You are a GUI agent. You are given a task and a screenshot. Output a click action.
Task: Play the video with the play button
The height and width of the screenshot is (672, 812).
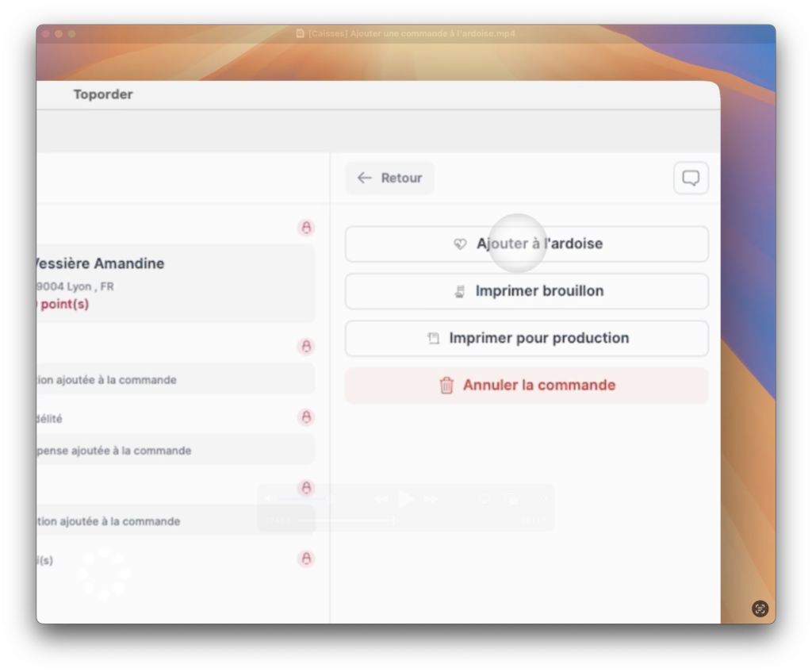coord(406,499)
